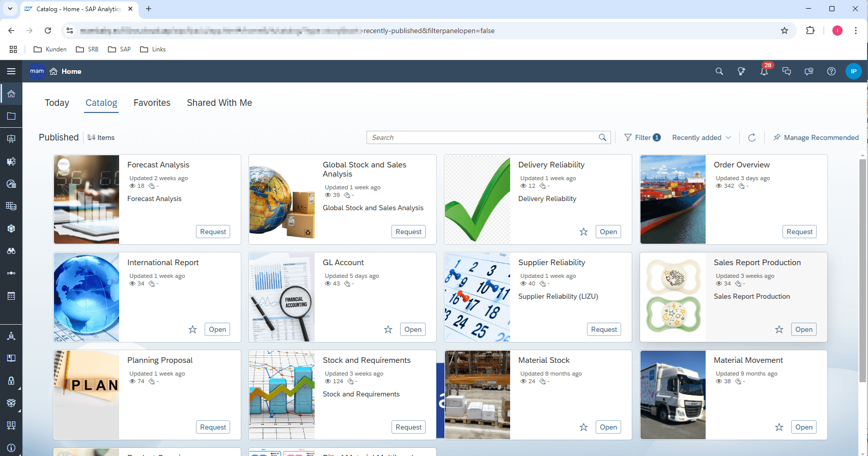Bookmark this page with the star icon
The height and width of the screenshot is (456, 868).
click(x=785, y=31)
